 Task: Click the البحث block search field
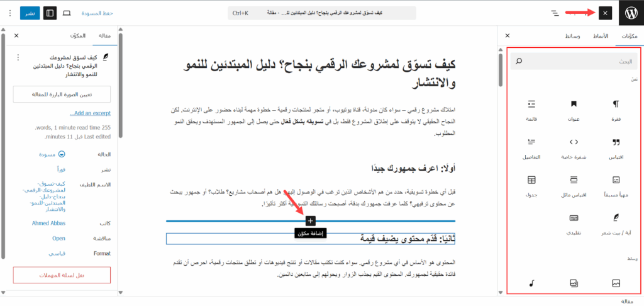[574, 62]
